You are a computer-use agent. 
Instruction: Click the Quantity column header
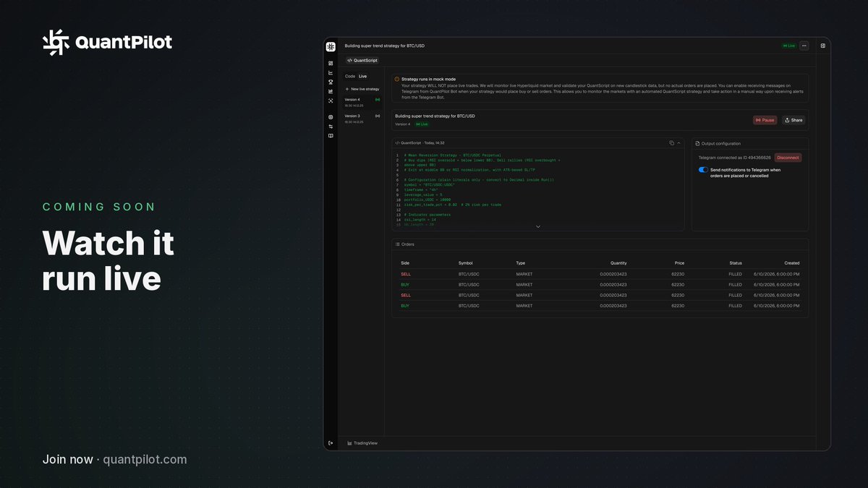pos(618,263)
